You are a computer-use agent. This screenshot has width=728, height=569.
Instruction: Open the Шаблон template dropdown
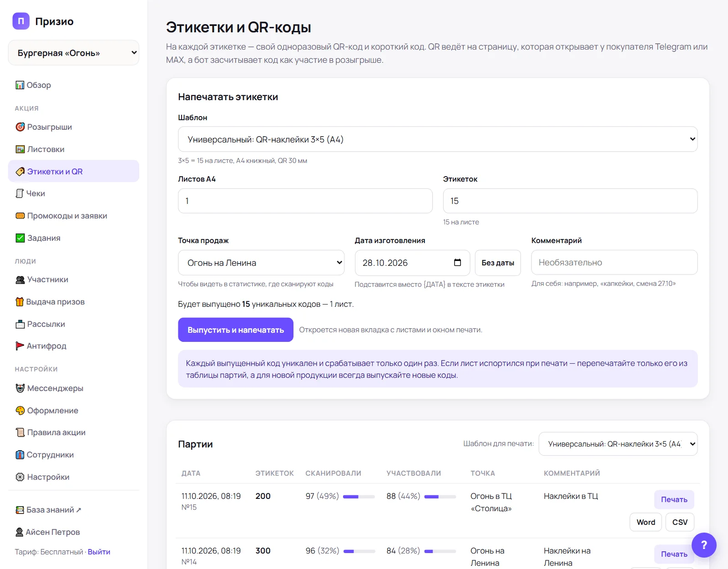click(438, 139)
